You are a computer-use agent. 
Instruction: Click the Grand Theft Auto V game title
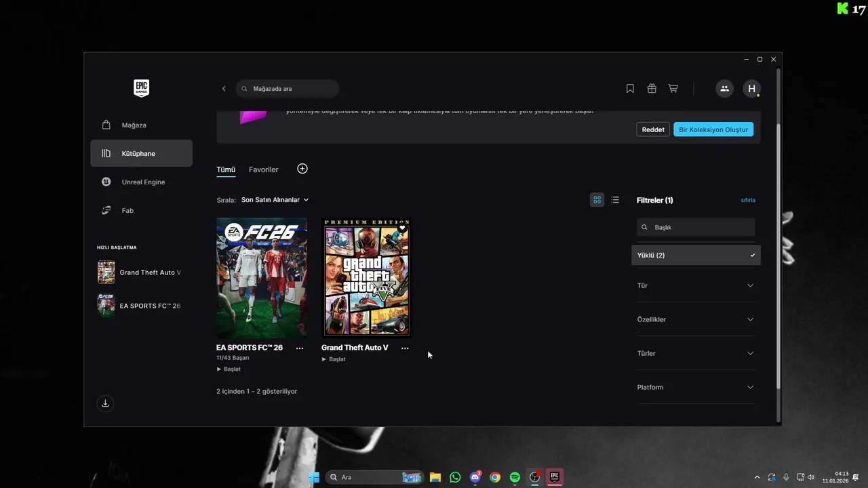(x=355, y=348)
